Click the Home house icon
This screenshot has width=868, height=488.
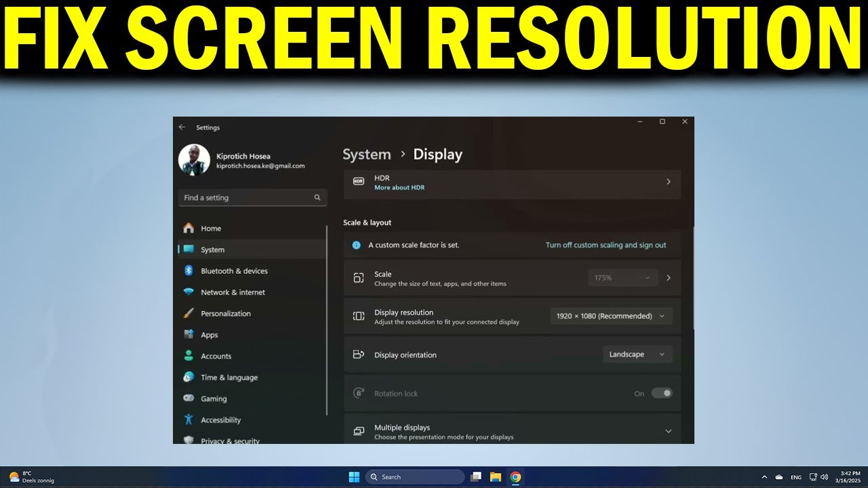189,228
